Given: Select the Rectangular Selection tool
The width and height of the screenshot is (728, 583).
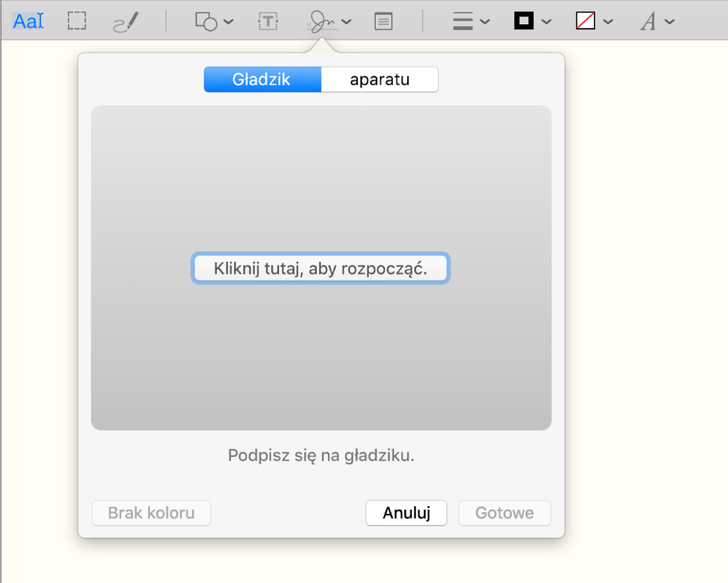Looking at the screenshot, I should coord(76,21).
